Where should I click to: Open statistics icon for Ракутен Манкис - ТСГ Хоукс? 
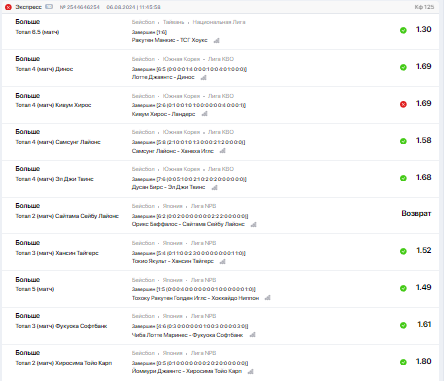tap(216, 40)
